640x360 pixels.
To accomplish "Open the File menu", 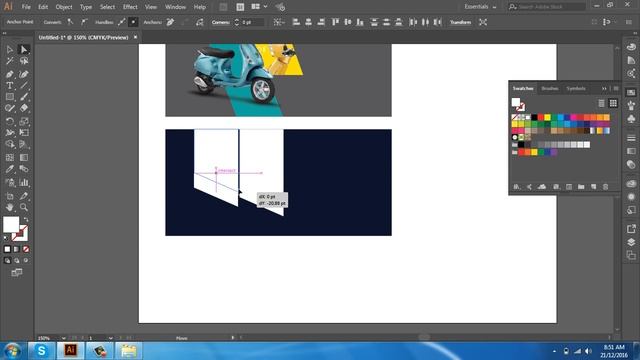I will (26, 7).
